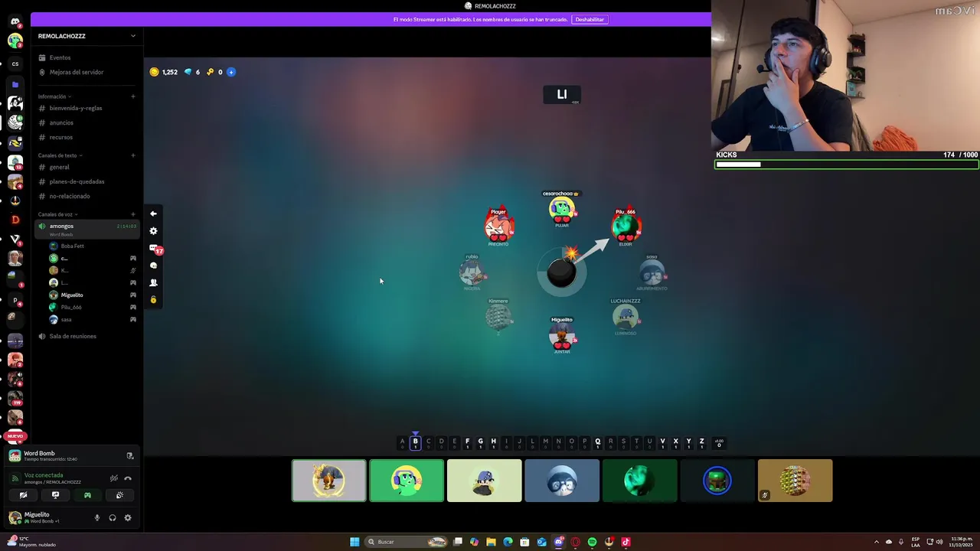Click the x1.00 multiplier in the tracker
The width and height of the screenshot is (980, 551).
719,442
